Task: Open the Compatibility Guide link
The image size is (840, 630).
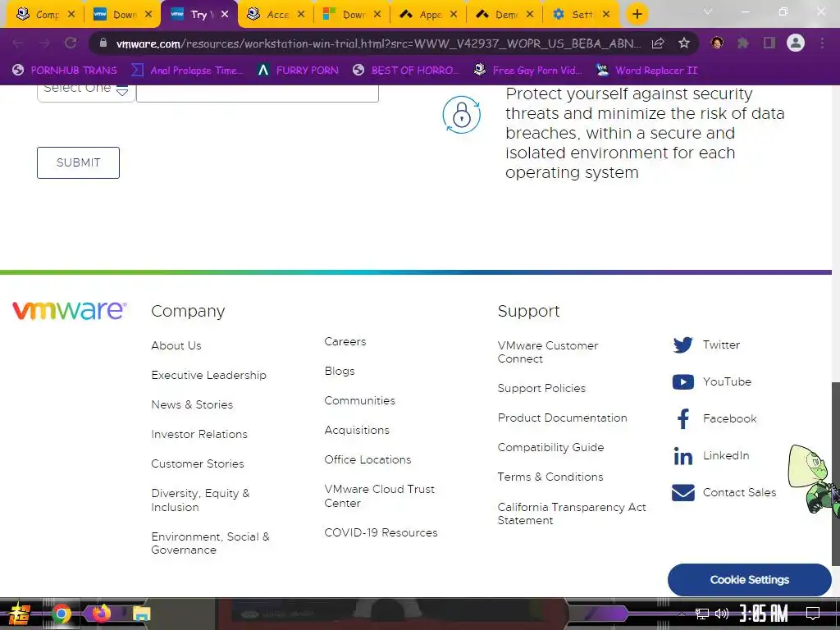Action: pos(550,447)
